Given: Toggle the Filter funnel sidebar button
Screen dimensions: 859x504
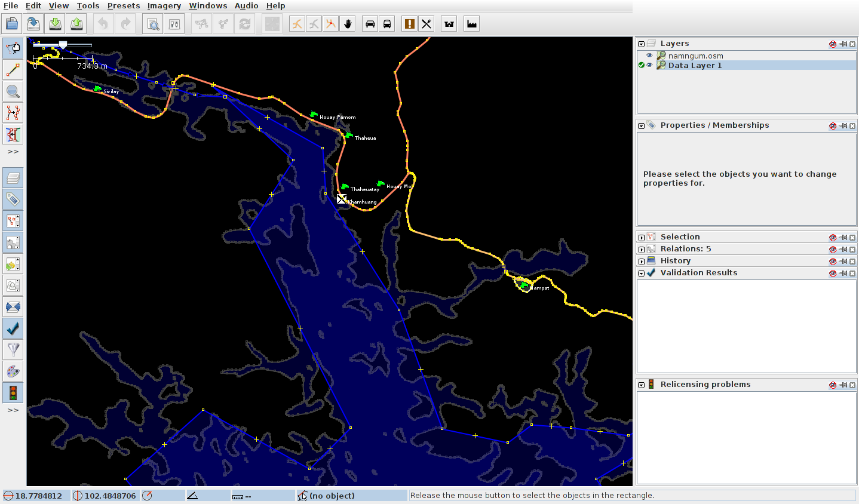Looking at the screenshot, I should coord(13,350).
